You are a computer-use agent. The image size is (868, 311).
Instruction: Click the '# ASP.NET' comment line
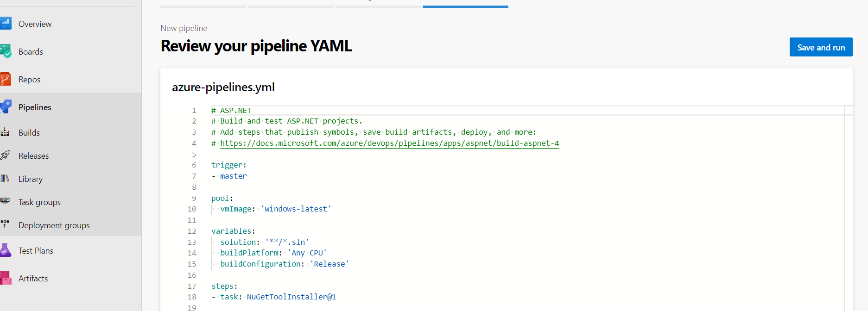click(x=231, y=110)
